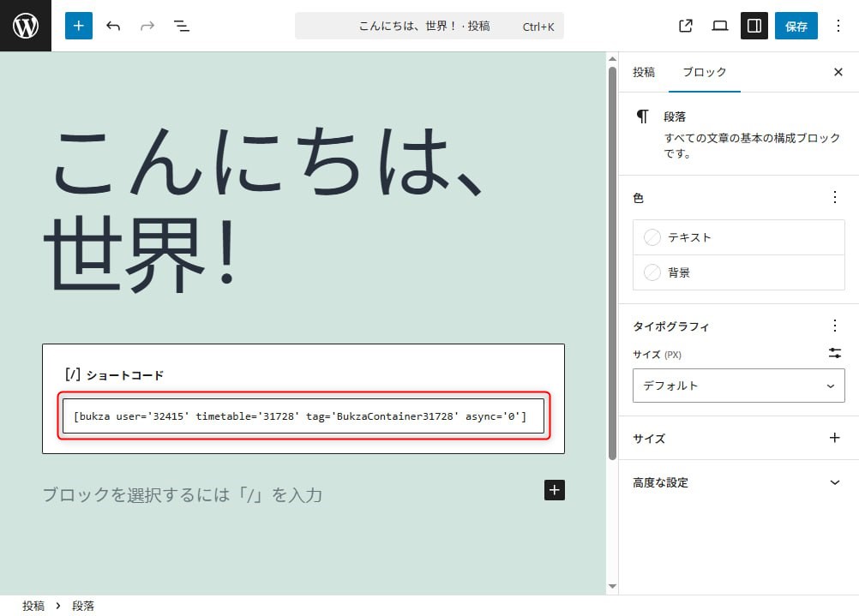The height and width of the screenshot is (616, 859).
Task: Open the block inserter plus button
Action: pos(78,26)
